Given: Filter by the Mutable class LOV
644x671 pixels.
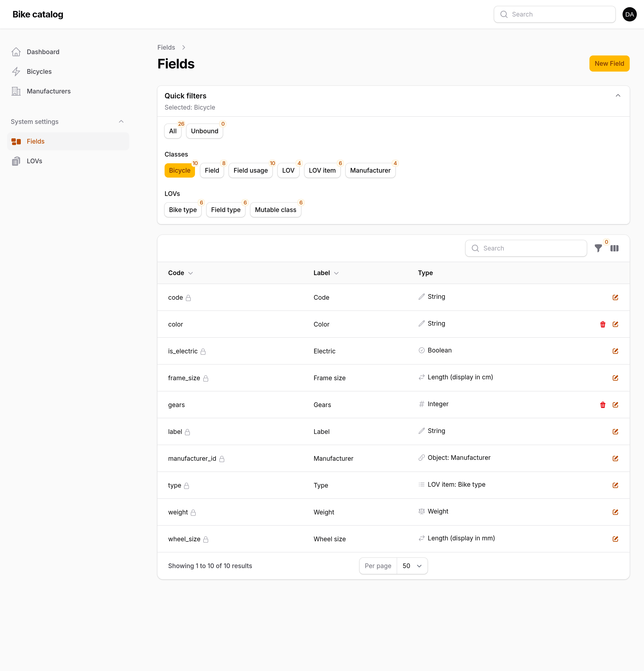Looking at the screenshot, I should pyautogui.click(x=275, y=210).
